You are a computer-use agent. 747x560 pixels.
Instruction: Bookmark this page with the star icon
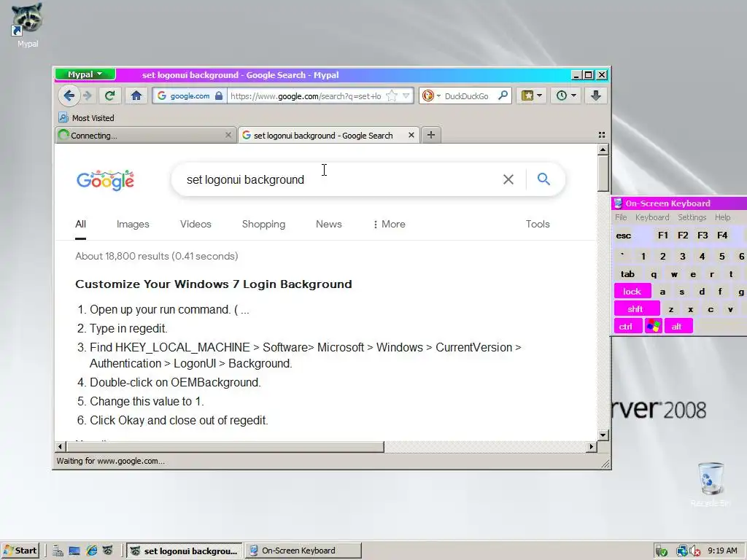pos(392,96)
